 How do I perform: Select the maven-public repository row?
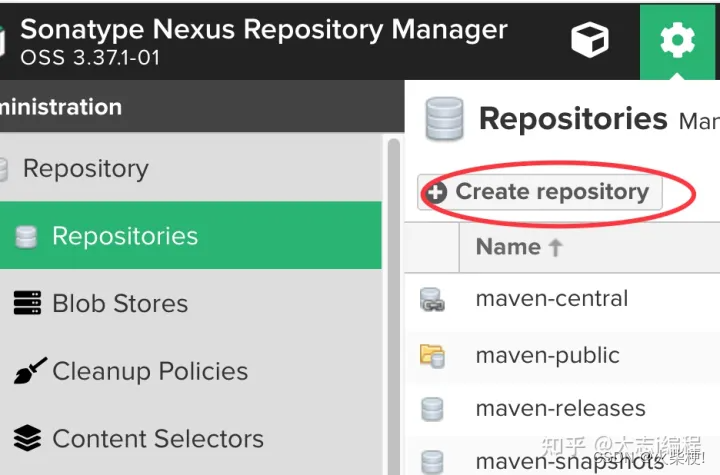point(562,356)
